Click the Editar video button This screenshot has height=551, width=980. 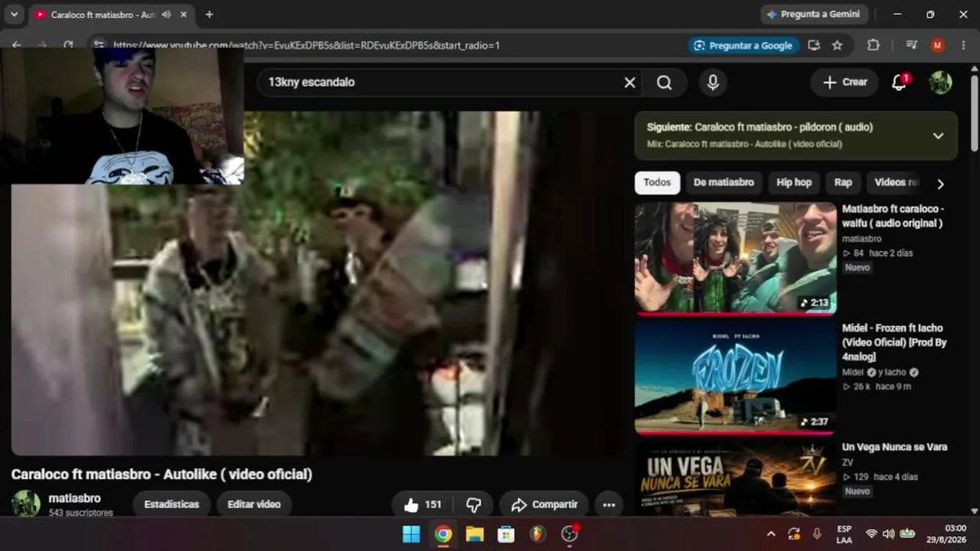click(254, 504)
